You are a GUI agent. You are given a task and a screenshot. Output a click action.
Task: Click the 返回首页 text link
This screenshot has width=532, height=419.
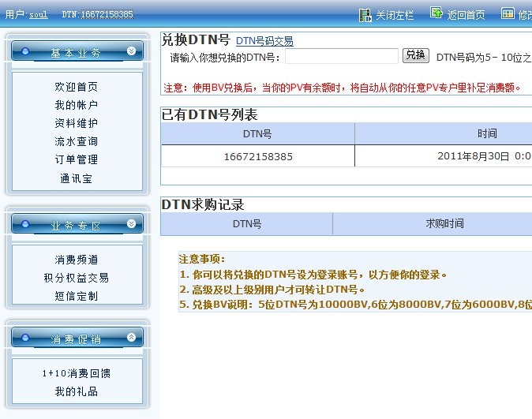466,15
